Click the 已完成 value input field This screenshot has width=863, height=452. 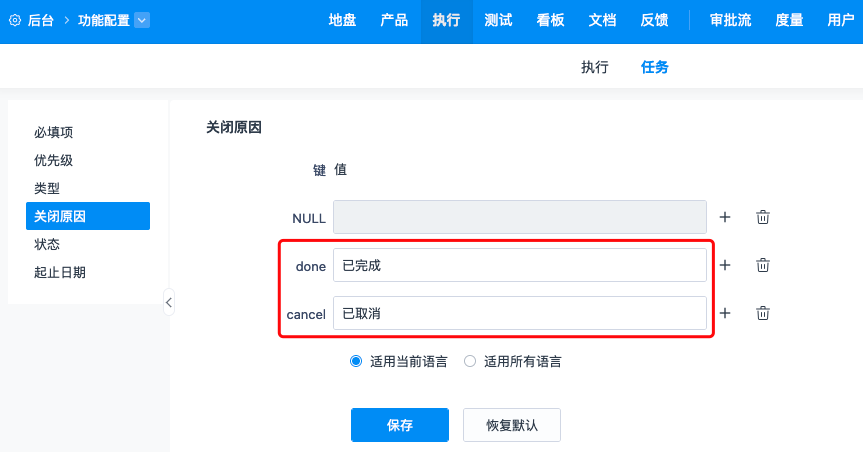[x=520, y=265]
